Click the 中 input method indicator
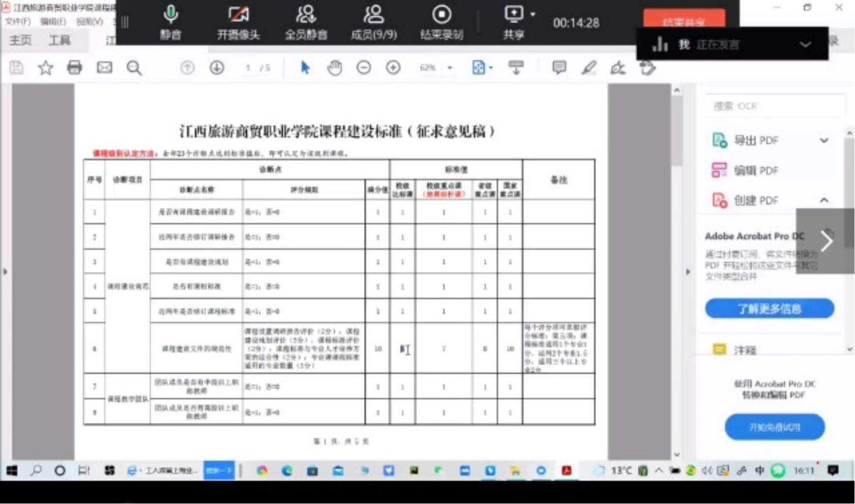 click(760, 471)
